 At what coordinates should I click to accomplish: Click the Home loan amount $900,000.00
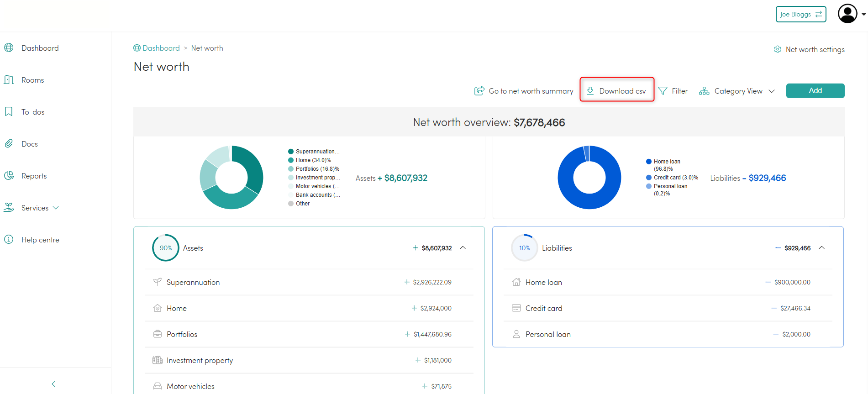[x=792, y=282]
